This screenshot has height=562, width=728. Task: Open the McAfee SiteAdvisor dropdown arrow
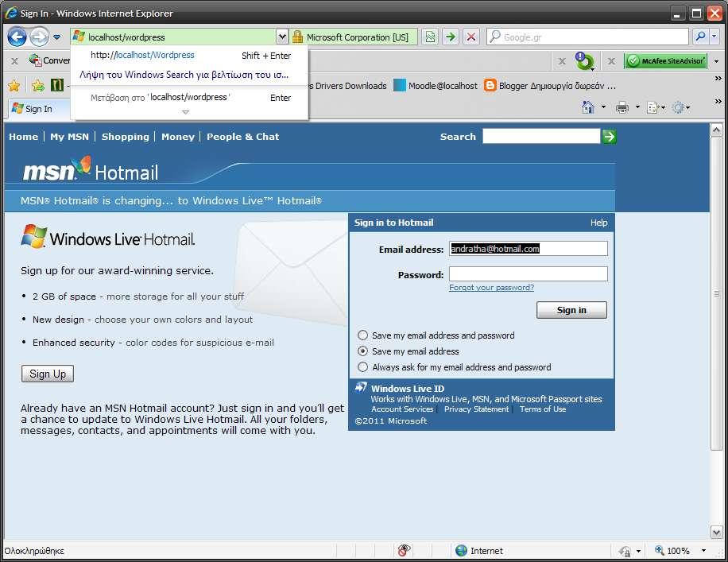click(716, 61)
